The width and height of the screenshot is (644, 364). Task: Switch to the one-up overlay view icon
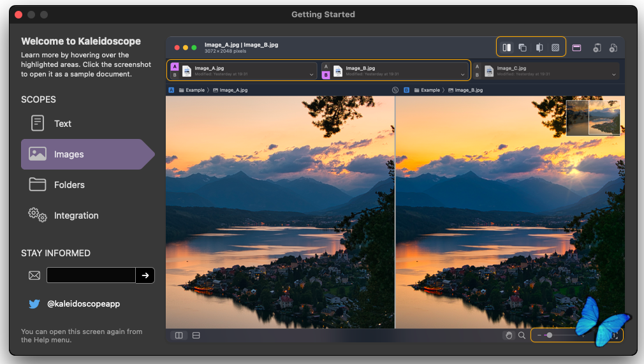(x=522, y=47)
